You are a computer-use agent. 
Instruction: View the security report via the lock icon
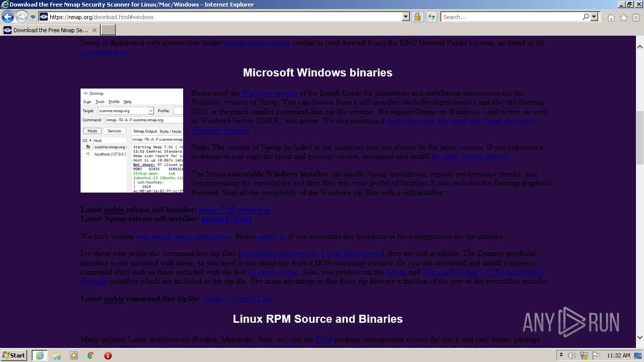(x=417, y=17)
